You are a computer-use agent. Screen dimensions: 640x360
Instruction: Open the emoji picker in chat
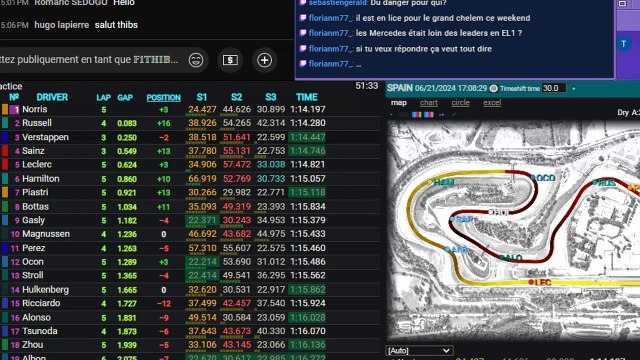tap(196, 60)
